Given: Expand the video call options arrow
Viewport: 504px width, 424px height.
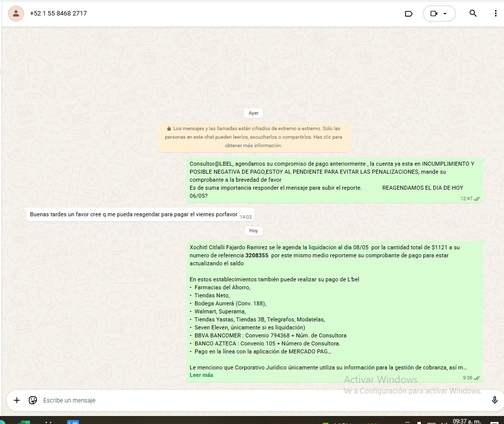Looking at the screenshot, I should tap(445, 14).
